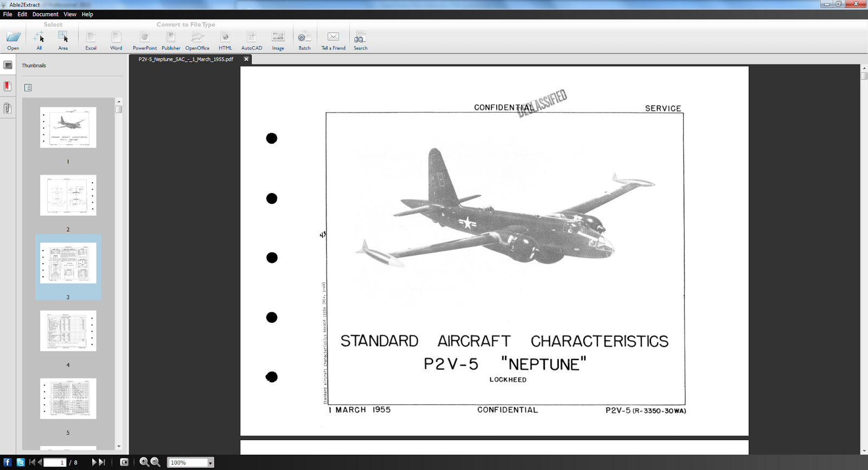Select page 1 thumbnail
The image size is (868, 470).
point(68,127)
